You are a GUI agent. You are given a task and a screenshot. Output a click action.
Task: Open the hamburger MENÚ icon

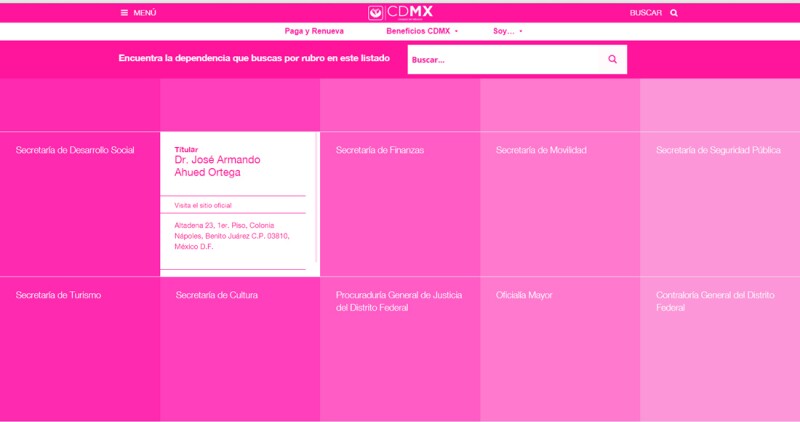pyautogui.click(x=124, y=13)
